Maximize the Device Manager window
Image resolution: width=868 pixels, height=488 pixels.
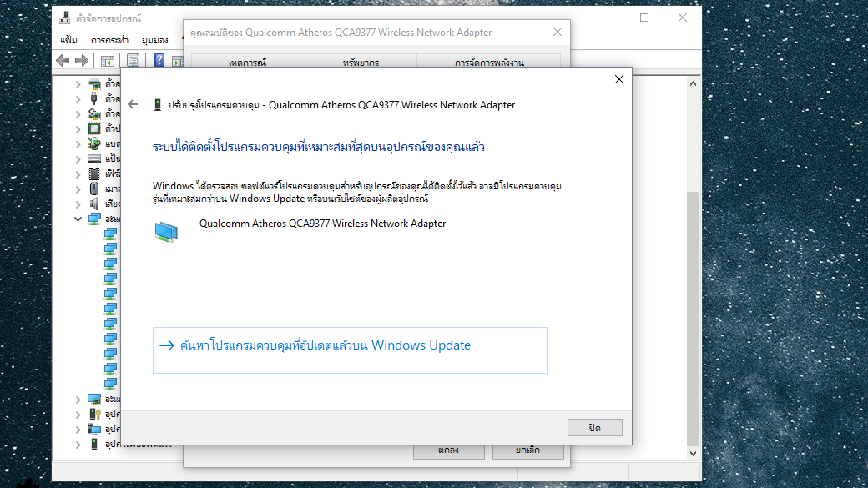tap(644, 18)
